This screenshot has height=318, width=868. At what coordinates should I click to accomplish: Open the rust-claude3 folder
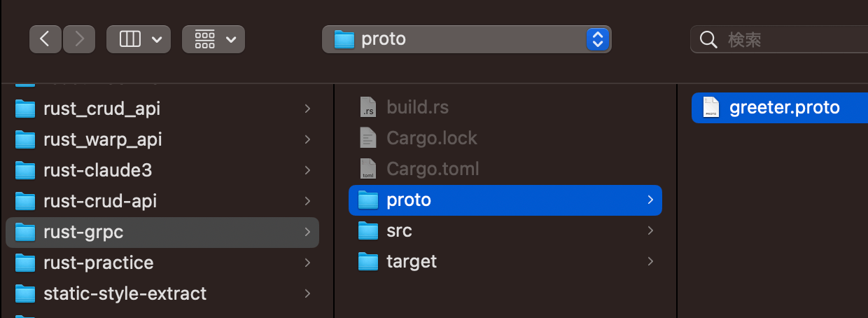point(97,170)
